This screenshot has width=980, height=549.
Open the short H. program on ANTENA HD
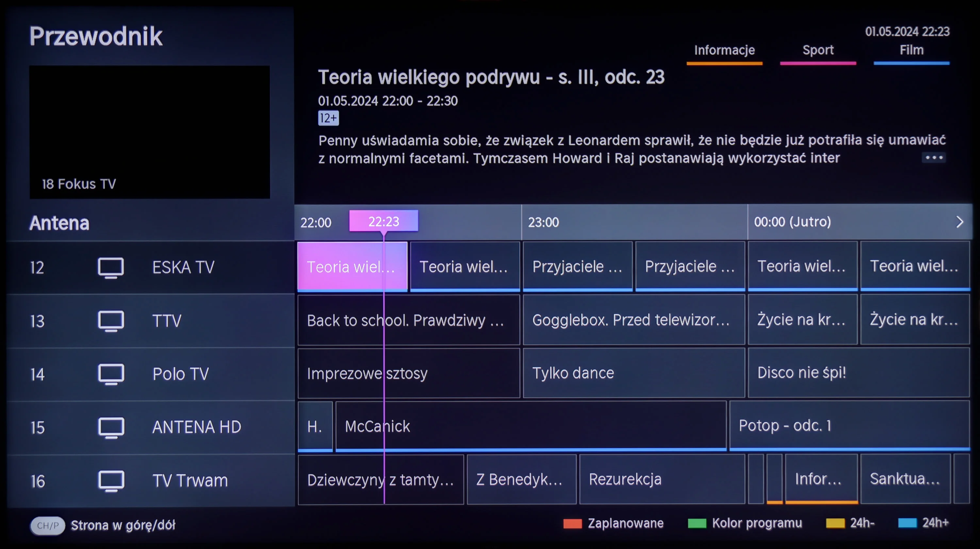(315, 426)
